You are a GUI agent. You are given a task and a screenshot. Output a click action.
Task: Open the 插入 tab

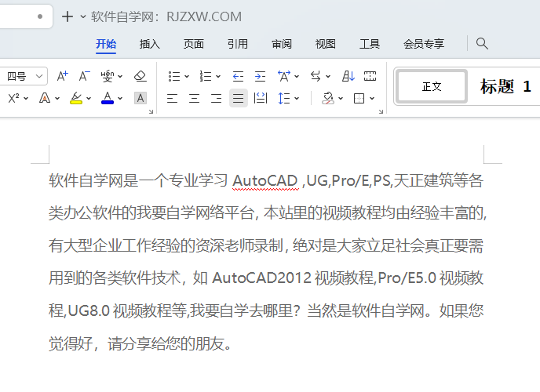[x=149, y=44]
